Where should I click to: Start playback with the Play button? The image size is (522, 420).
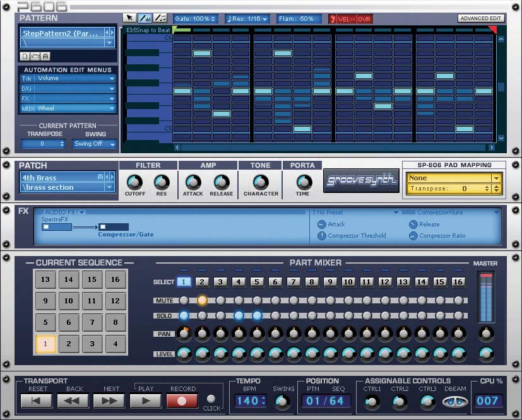click(145, 400)
